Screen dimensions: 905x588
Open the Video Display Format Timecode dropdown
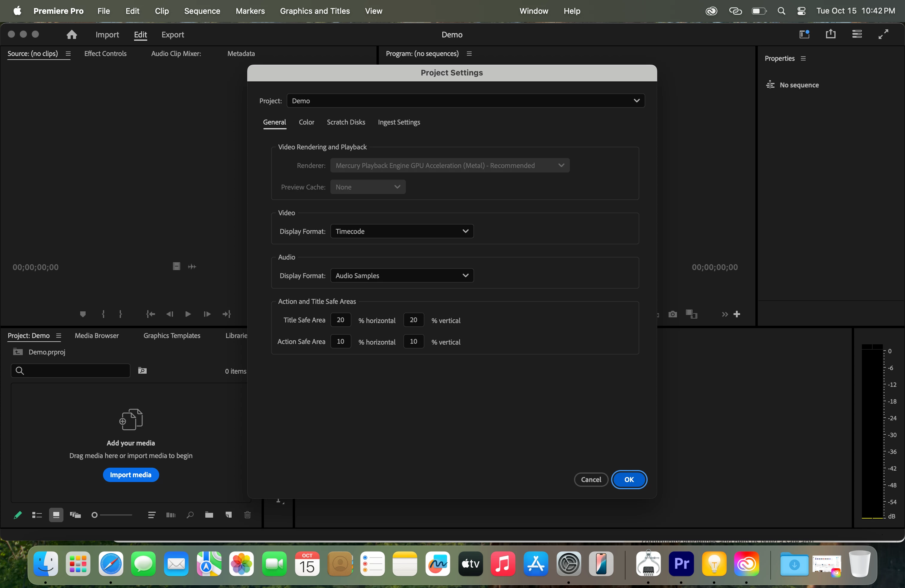[x=402, y=231]
